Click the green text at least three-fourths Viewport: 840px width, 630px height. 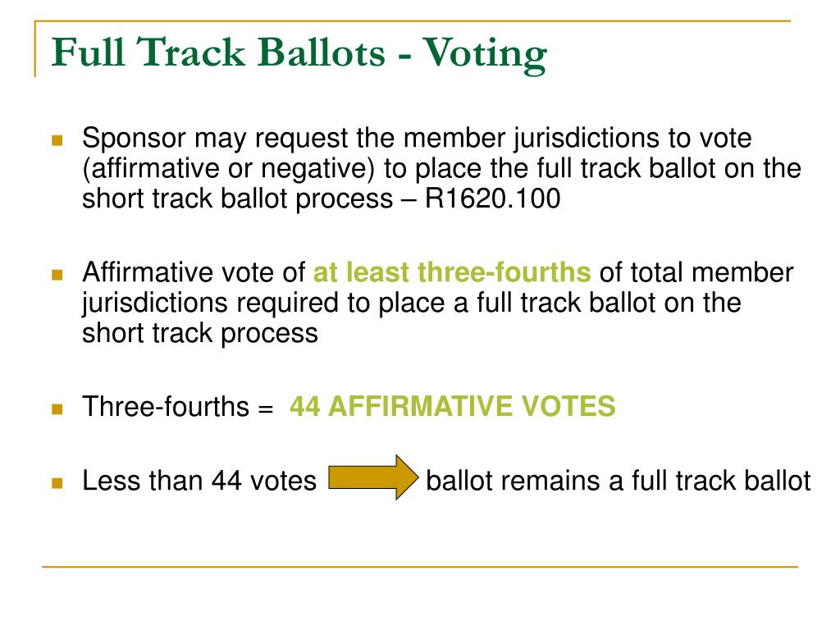452,272
